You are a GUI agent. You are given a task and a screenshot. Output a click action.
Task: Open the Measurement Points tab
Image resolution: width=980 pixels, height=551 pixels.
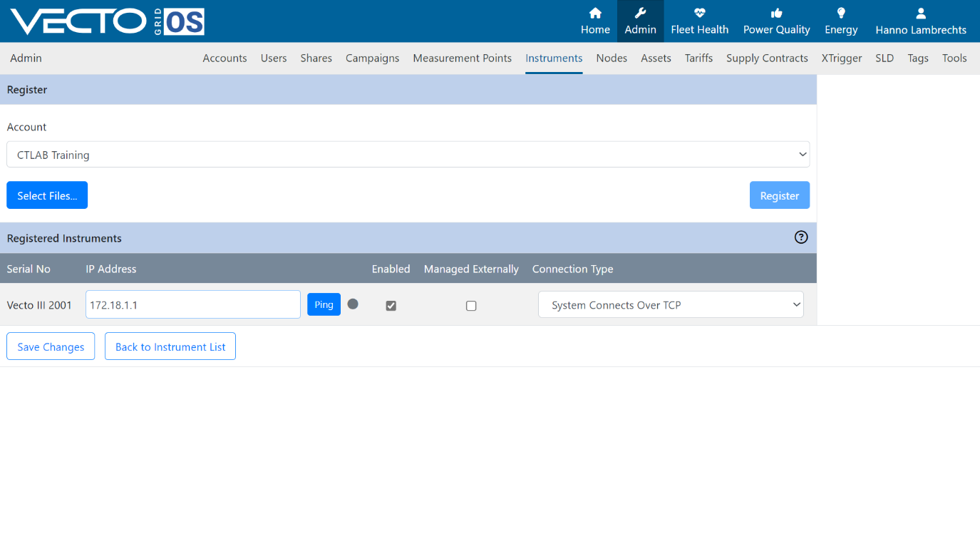tap(463, 58)
